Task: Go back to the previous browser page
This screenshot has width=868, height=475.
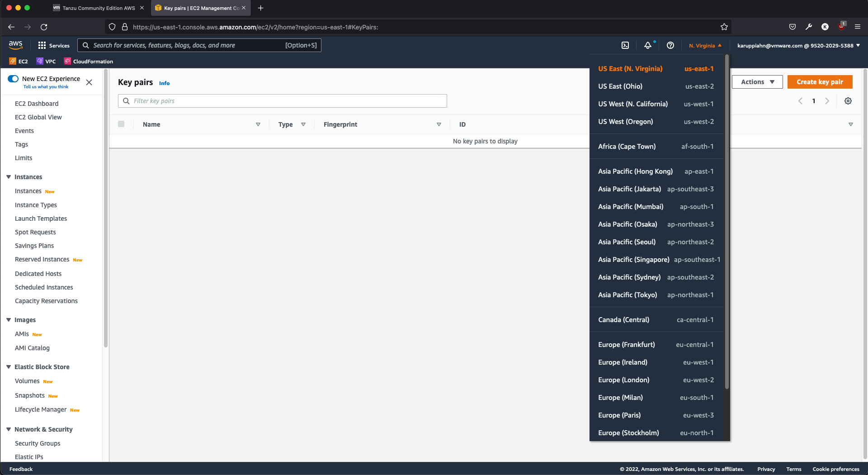Action: pyautogui.click(x=11, y=27)
